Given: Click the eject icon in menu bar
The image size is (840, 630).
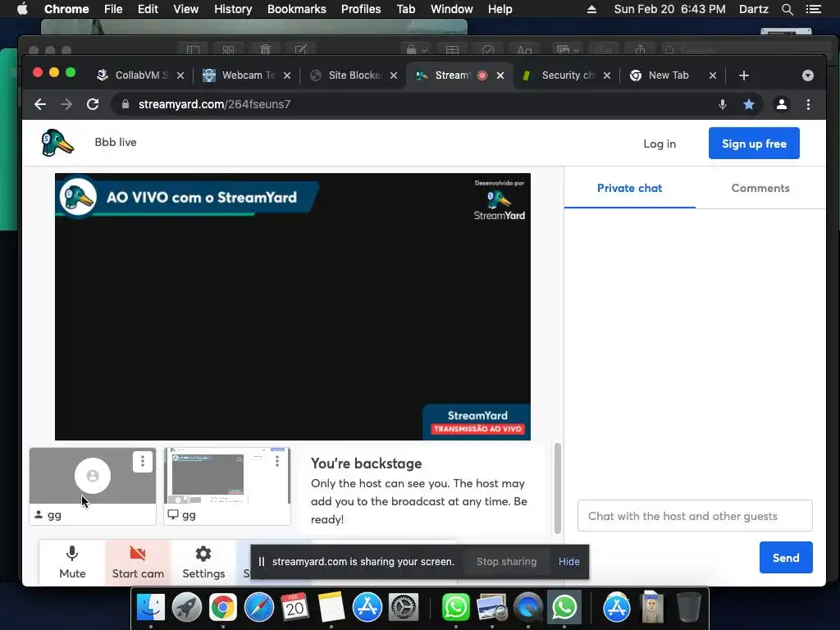Looking at the screenshot, I should (591, 9).
